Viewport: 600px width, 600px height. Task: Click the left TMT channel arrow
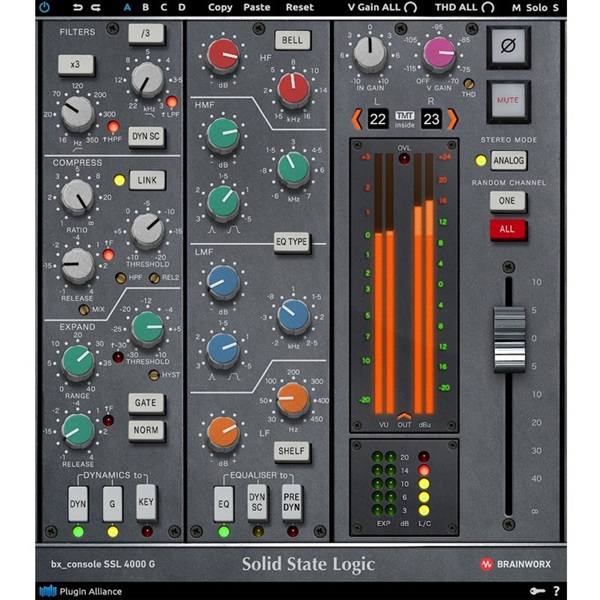click(x=357, y=119)
